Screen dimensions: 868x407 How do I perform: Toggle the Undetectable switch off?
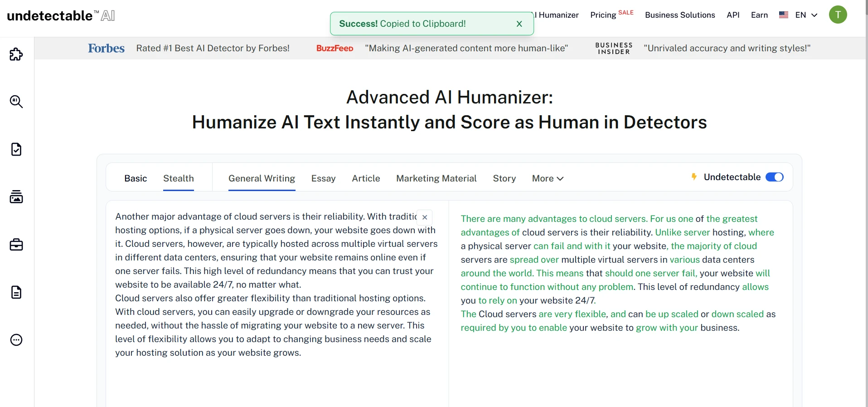(775, 177)
